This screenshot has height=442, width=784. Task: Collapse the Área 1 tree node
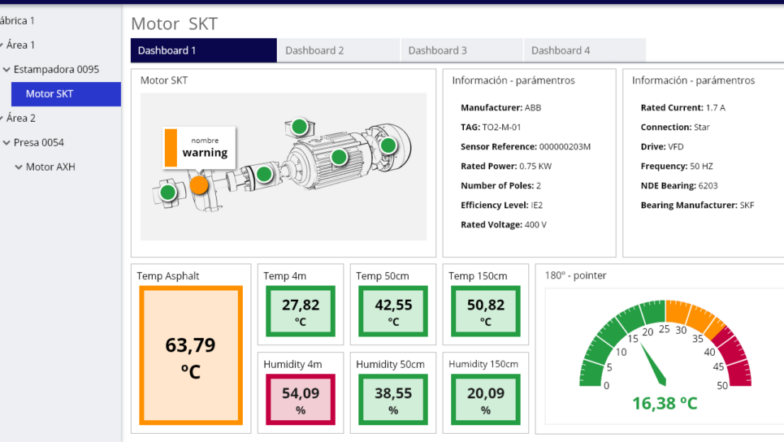[4, 45]
